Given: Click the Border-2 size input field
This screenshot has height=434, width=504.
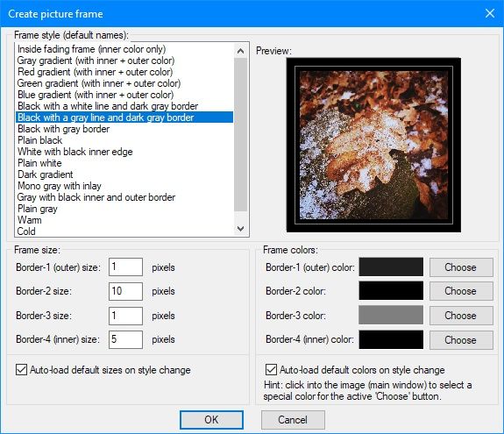Looking at the screenshot, I should pos(125,291).
